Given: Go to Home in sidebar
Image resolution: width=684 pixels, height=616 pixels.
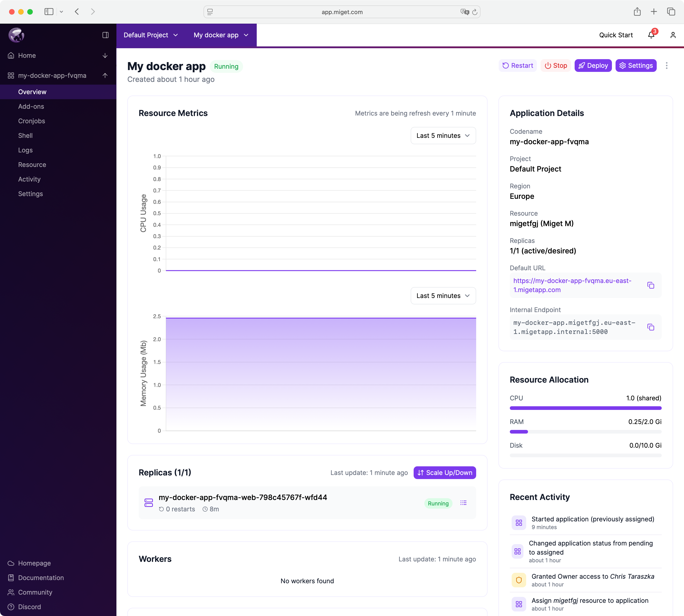Looking at the screenshot, I should pos(27,56).
